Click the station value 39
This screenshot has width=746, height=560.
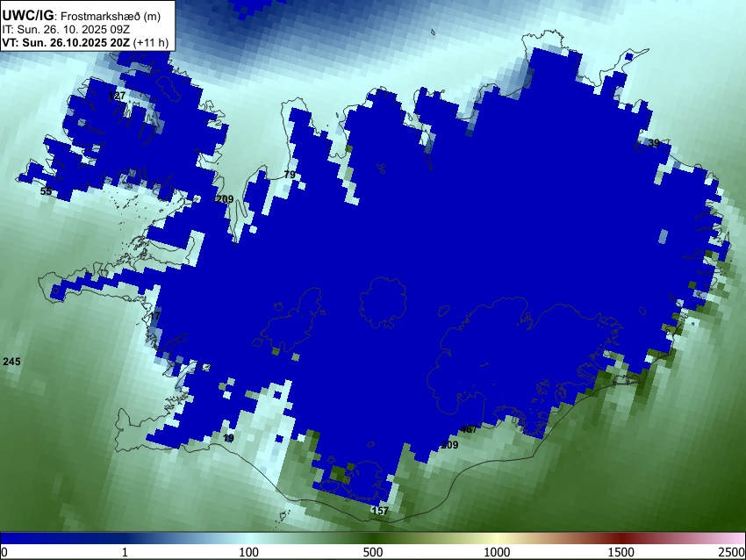tap(654, 143)
